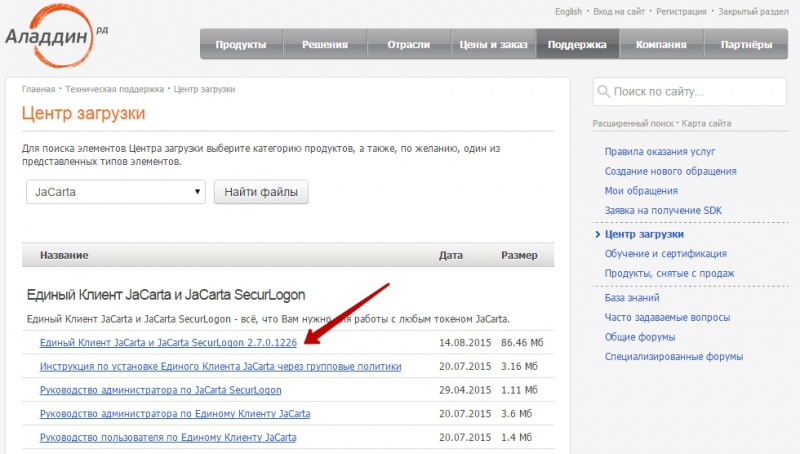Open the Продукты menu
800x454 pixels.
pyautogui.click(x=241, y=44)
